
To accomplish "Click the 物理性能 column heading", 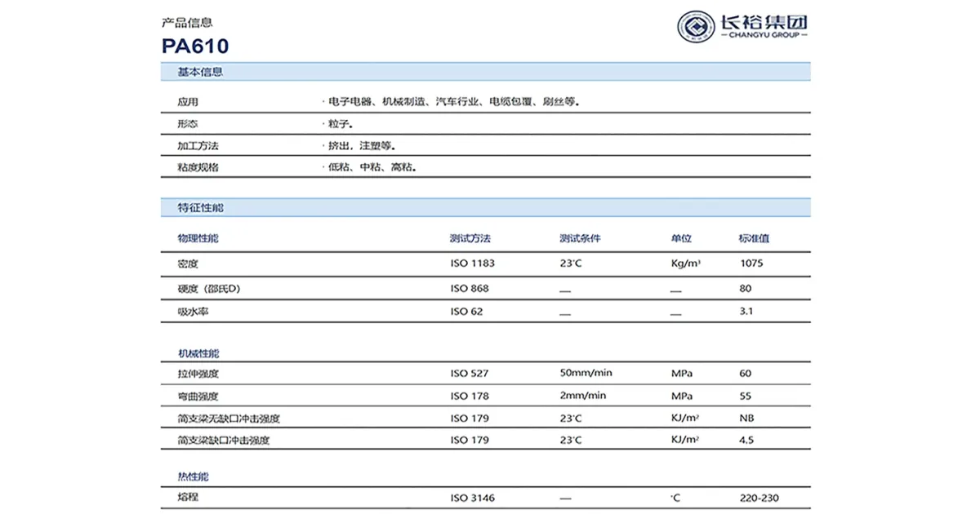I will 198,239.
